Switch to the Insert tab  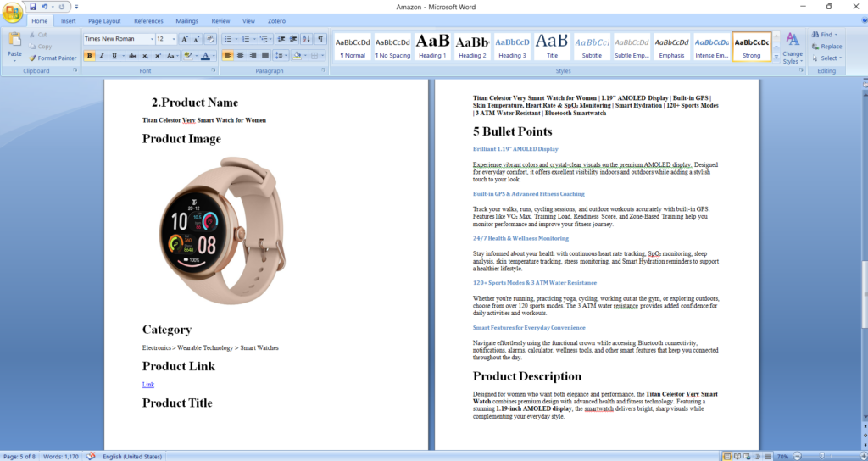point(69,21)
